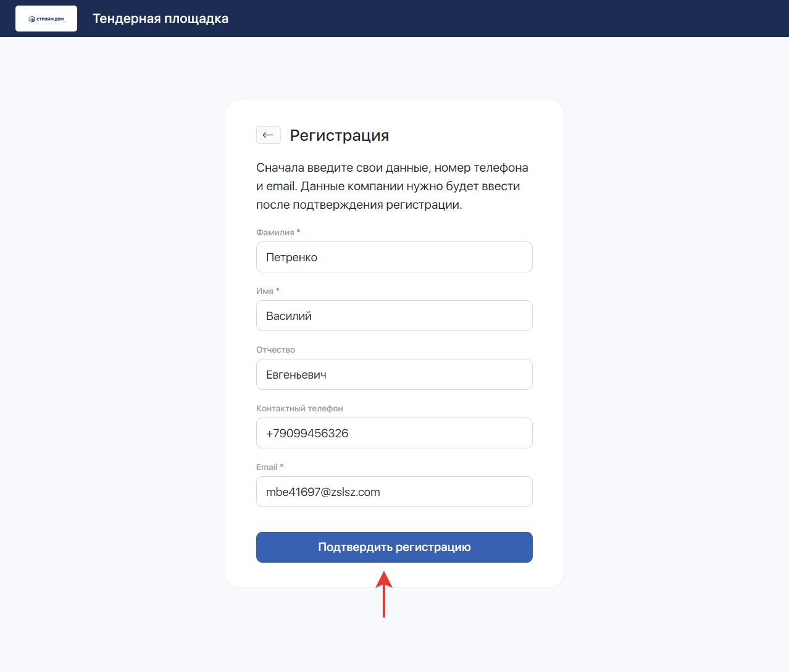Click the Контактный телефон input field
Image resolution: width=789 pixels, height=672 pixels.
pos(394,433)
